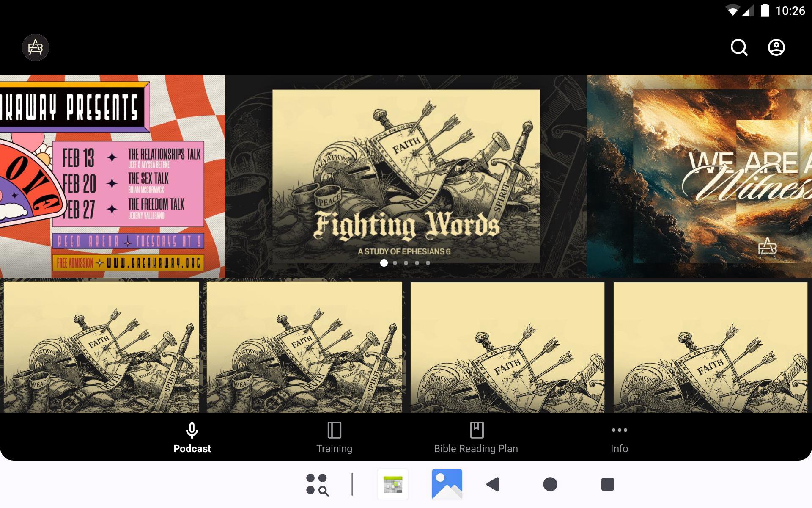The height and width of the screenshot is (508, 812).
Task: Select the third carousel page dot
Action: (x=406, y=263)
